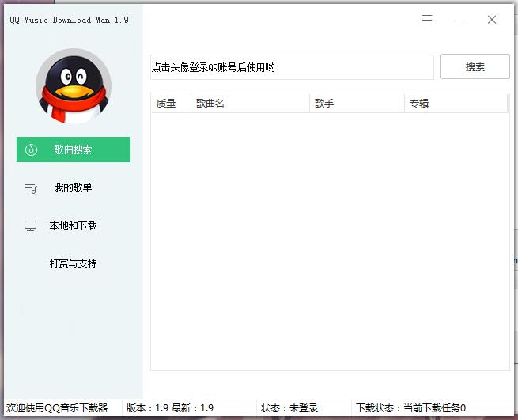Click the playlist icon next to 我的歌单
Viewport: 518px width, 420px height.
click(31, 188)
